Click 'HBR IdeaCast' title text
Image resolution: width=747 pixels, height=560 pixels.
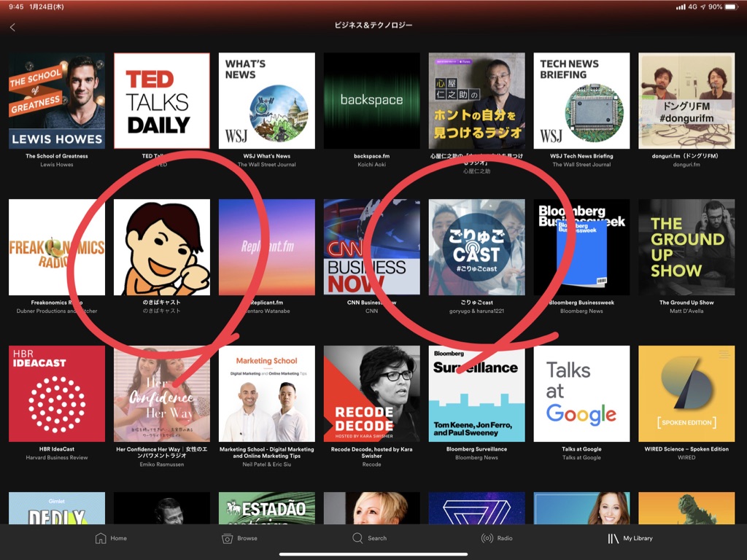57,449
